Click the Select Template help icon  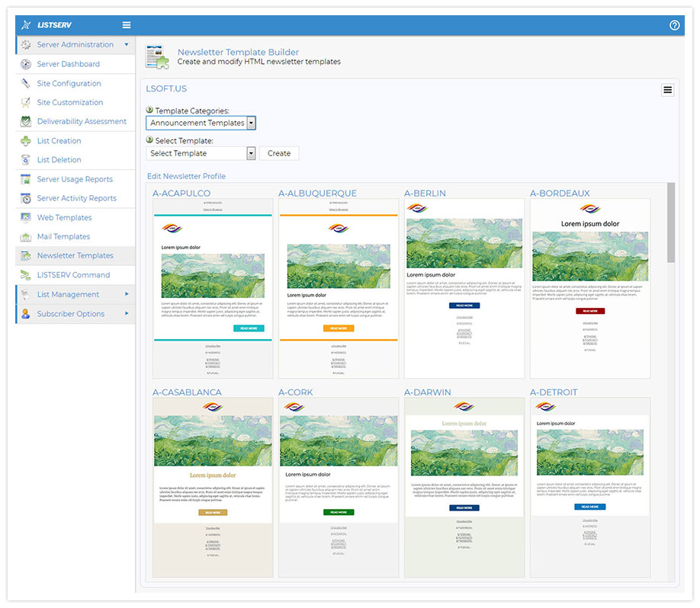[x=150, y=139]
